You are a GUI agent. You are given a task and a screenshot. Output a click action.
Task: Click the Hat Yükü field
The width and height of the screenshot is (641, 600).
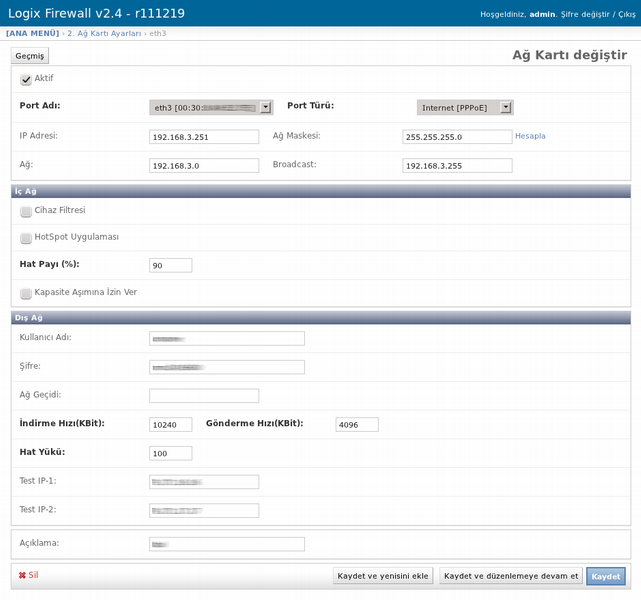pos(170,453)
